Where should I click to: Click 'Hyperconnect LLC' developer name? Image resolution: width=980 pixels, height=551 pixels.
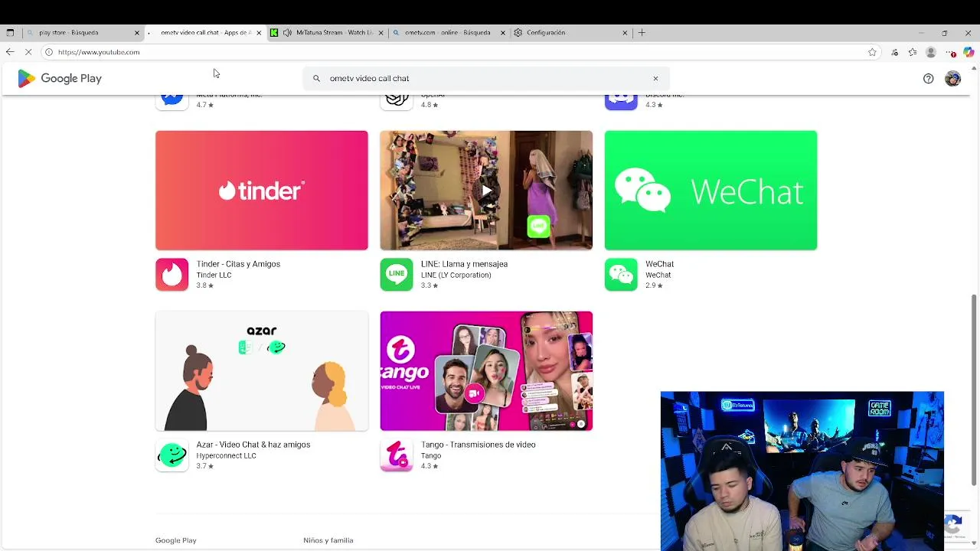[226, 455]
